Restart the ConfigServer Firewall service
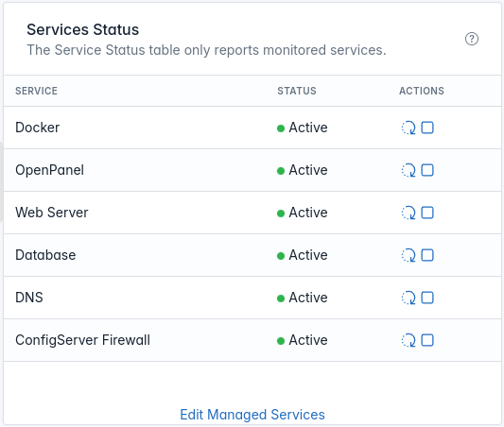This screenshot has height=427, width=504. (408, 340)
